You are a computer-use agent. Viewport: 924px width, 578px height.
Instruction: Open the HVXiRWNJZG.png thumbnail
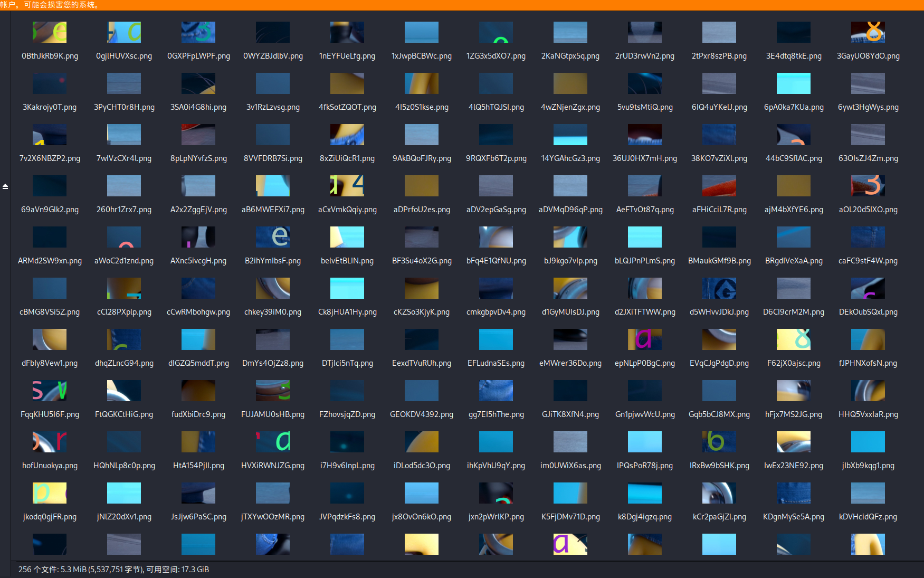(x=272, y=442)
